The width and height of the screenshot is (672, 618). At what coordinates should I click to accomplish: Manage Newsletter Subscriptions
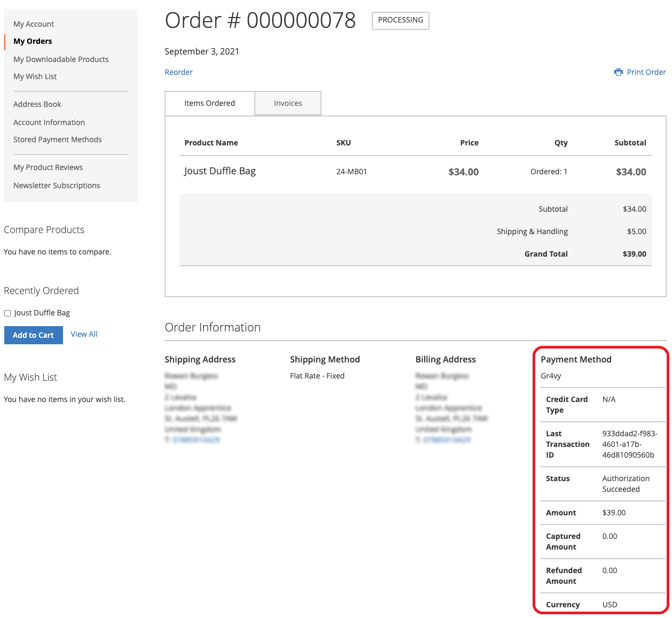coord(56,185)
